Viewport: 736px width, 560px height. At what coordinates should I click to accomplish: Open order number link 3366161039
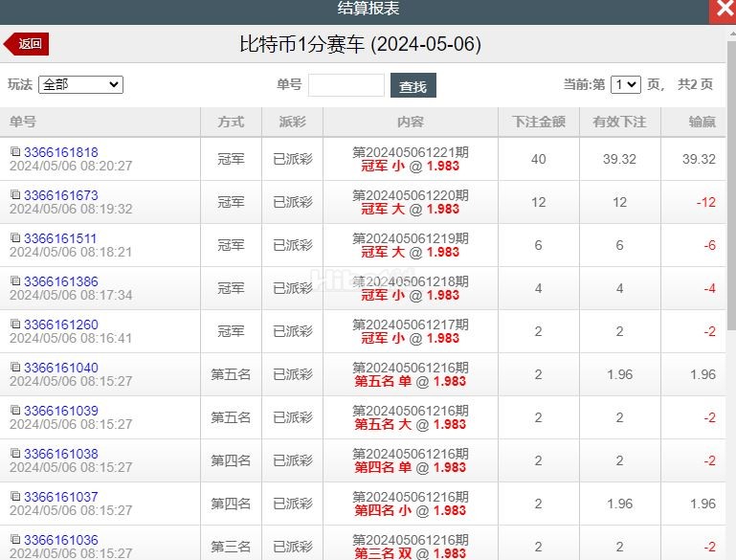61,411
